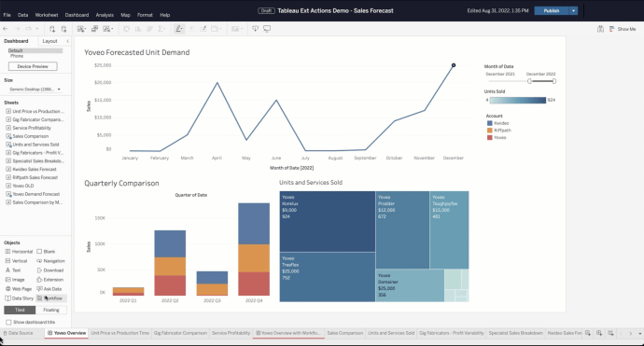The height and width of the screenshot is (346, 644).
Task: Open the Publish button dropdown arrow
Action: 573,10
